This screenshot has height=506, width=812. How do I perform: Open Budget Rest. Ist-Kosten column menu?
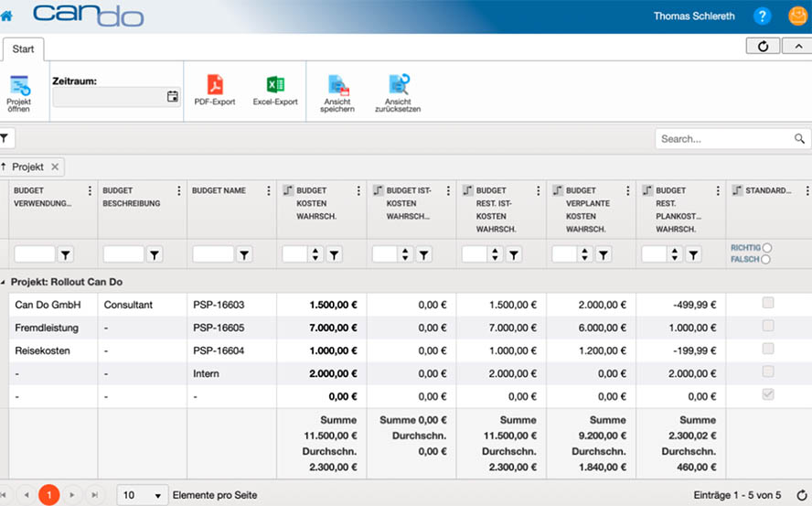[538, 191]
